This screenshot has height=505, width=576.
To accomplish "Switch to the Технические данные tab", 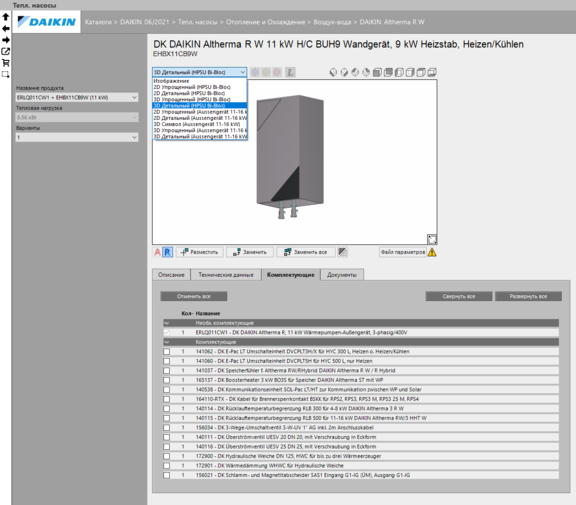I will [x=226, y=275].
